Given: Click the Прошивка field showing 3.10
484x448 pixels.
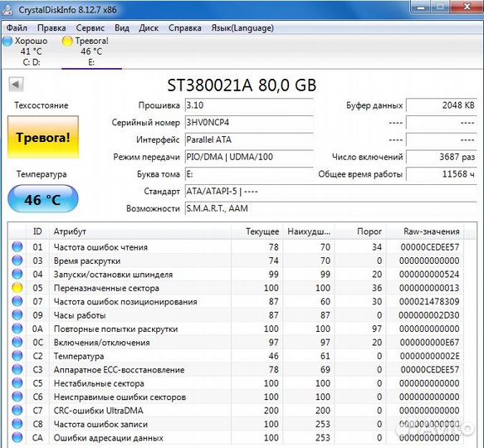Looking at the screenshot, I should (249, 105).
